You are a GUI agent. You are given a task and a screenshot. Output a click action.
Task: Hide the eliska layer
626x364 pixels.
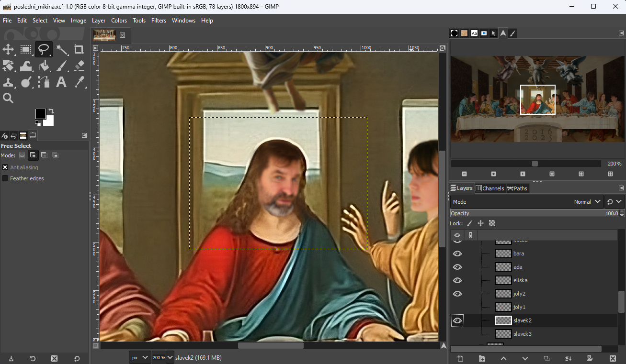coord(457,280)
